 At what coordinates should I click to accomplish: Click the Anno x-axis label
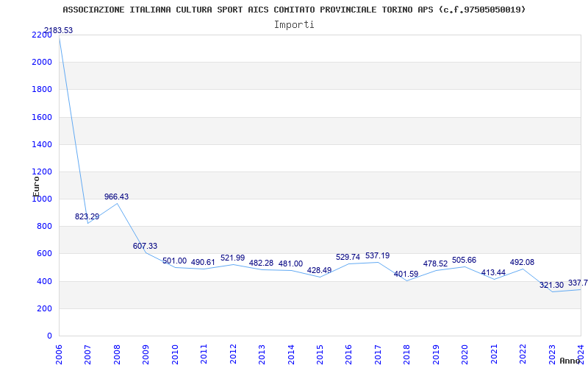[x=570, y=361]
